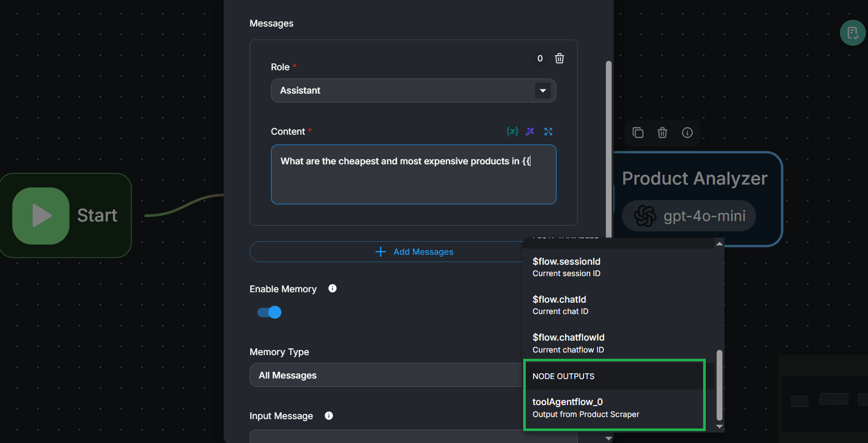This screenshot has width=868, height=443.
Task: Click the Memory Type label
Action: 279,352
